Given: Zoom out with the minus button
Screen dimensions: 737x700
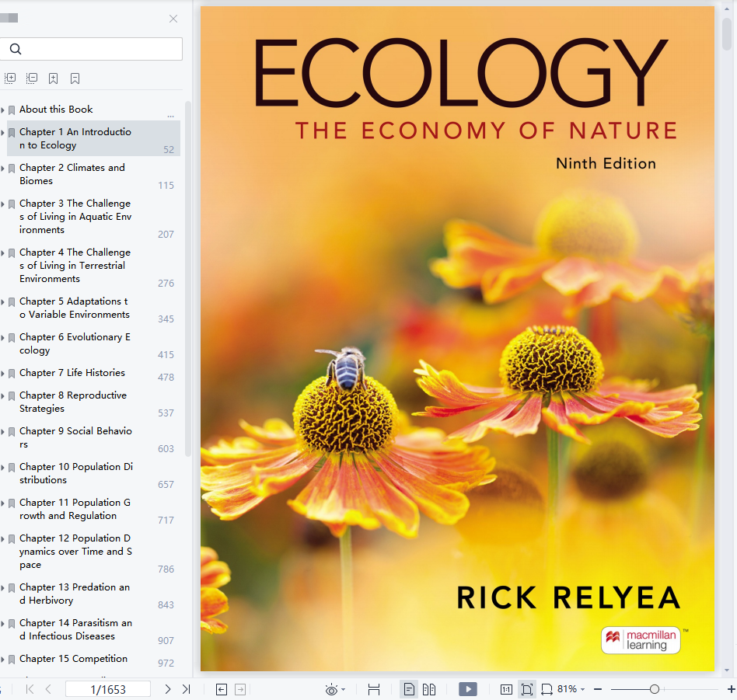Looking at the screenshot, I should (598, 689).
